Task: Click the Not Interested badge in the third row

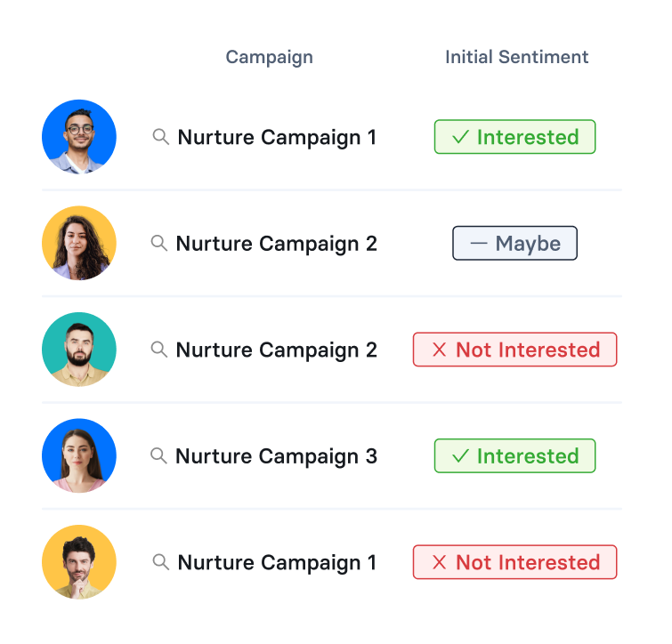Action: point(514,350)
